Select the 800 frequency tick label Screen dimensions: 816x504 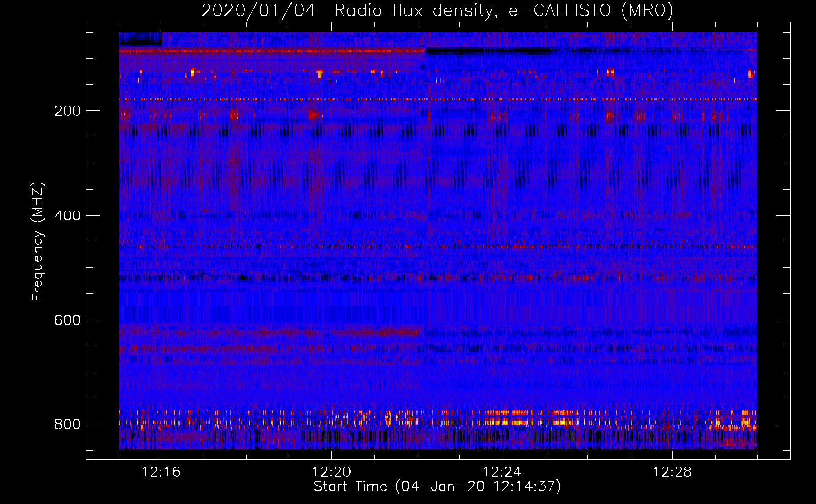tap(68, 424)
